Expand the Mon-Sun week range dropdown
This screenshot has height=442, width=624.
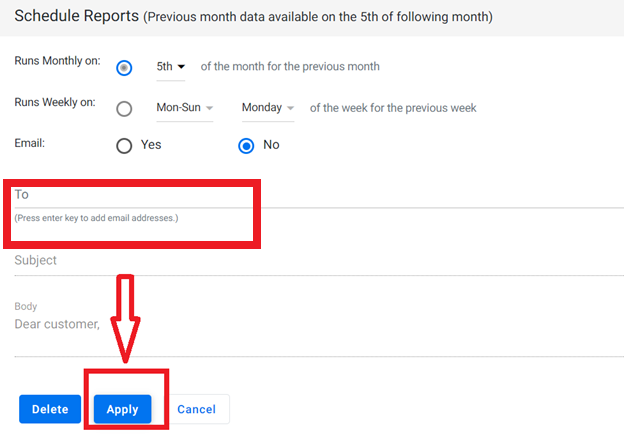point(185,108)
